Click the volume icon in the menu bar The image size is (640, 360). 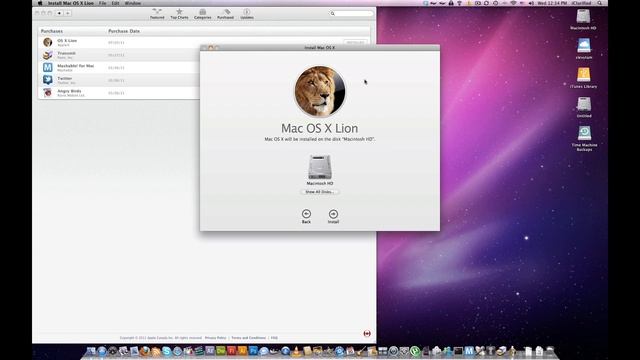531,3
